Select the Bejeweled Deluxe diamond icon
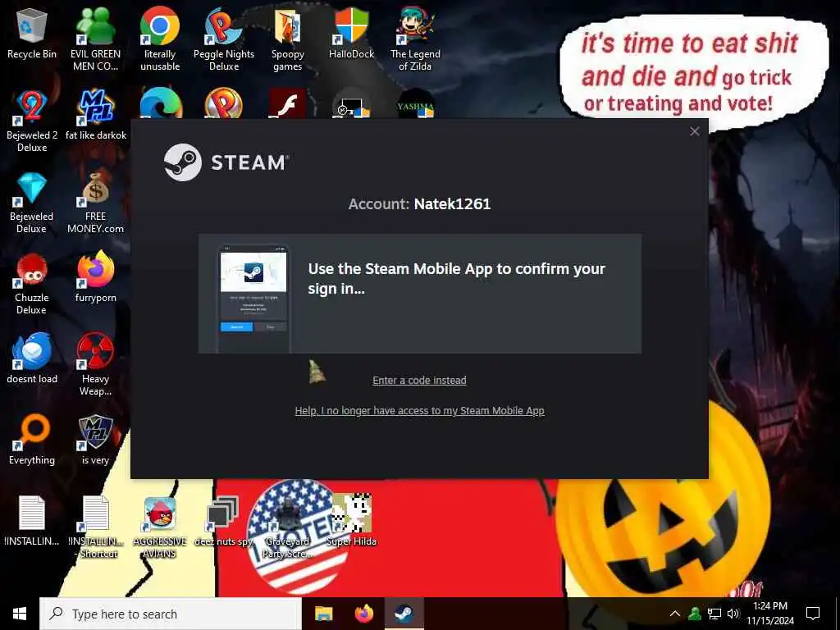Screen dimensions: 840x630 point(32,188)
